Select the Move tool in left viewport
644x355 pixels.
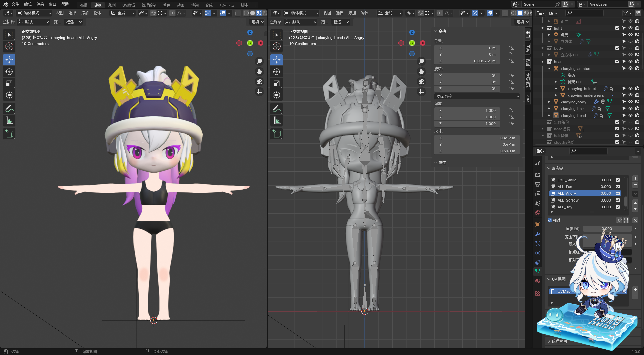point(9,60)
